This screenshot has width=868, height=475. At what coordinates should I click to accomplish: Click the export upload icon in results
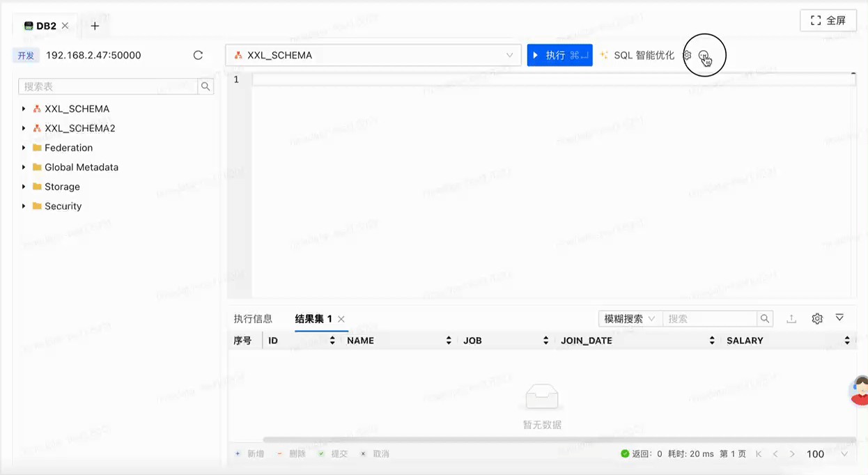pos(791,318)
